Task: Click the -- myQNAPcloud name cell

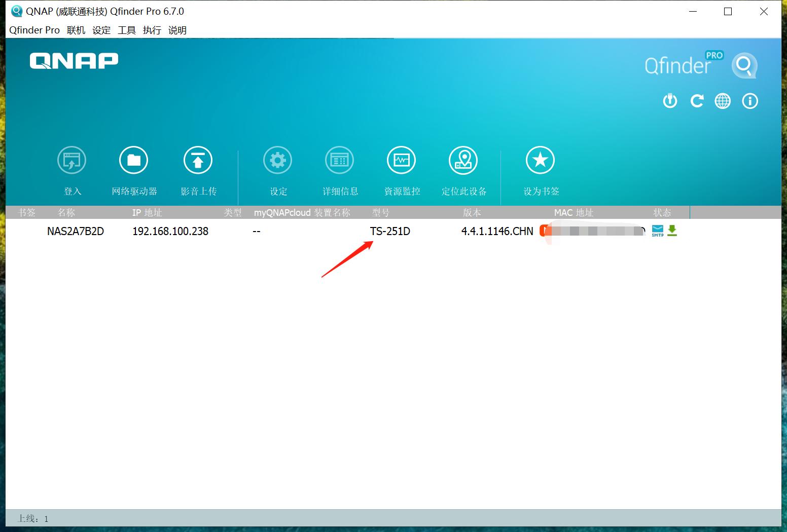Action: coord(256,232)
